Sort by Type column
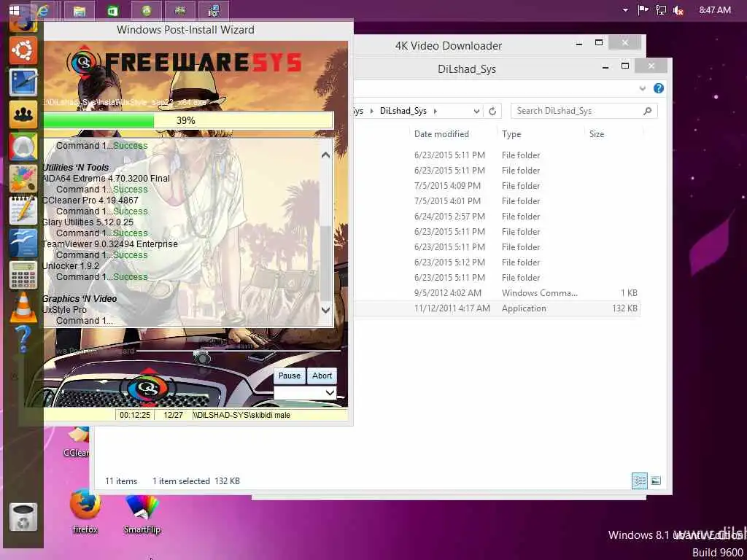The width and height of the screenshot is (747, 560). pos(511,134)
